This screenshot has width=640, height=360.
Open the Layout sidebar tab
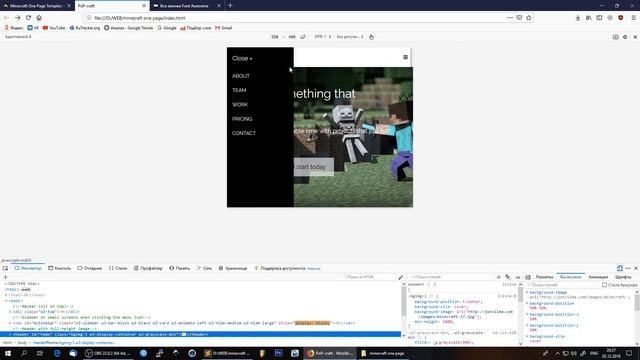pos(544,277)
